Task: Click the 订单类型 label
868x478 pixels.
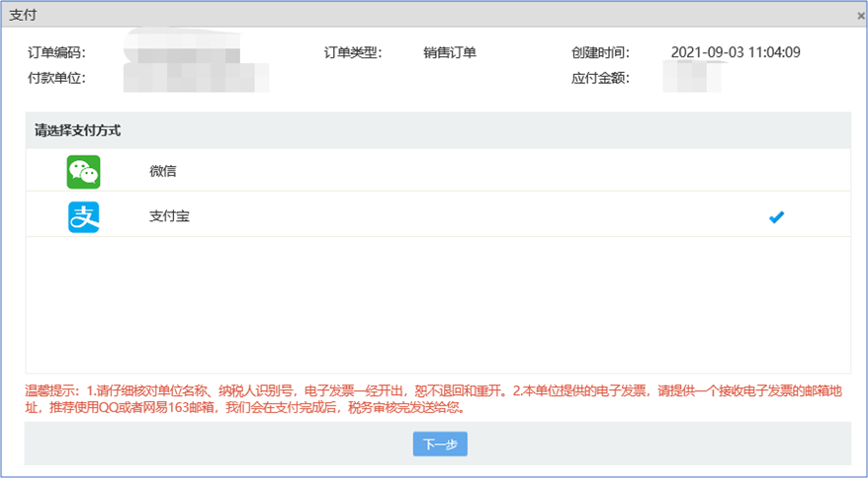Action: click(x=353, y=52)
